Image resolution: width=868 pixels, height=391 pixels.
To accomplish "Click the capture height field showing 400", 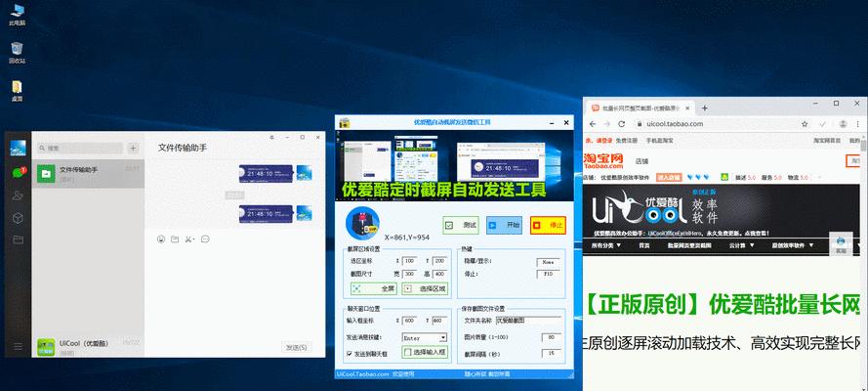I will pyautogui.click(x=439, y=274).
